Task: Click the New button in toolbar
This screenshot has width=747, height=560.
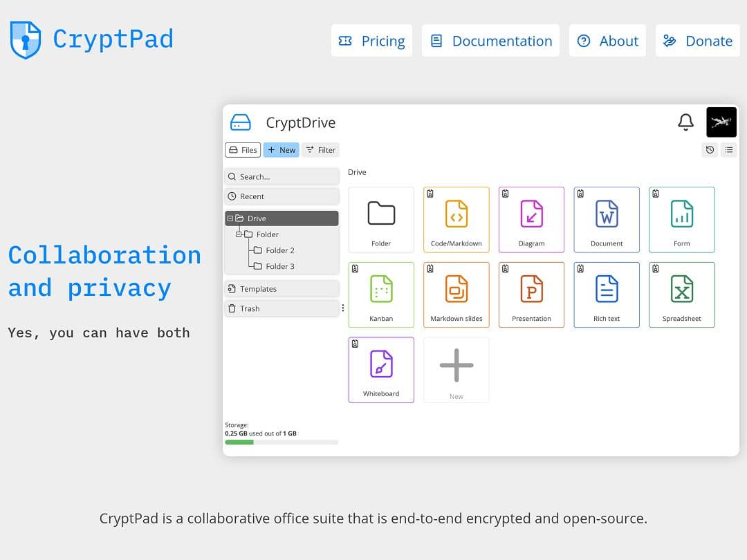Action: click(x=281, y=150)
